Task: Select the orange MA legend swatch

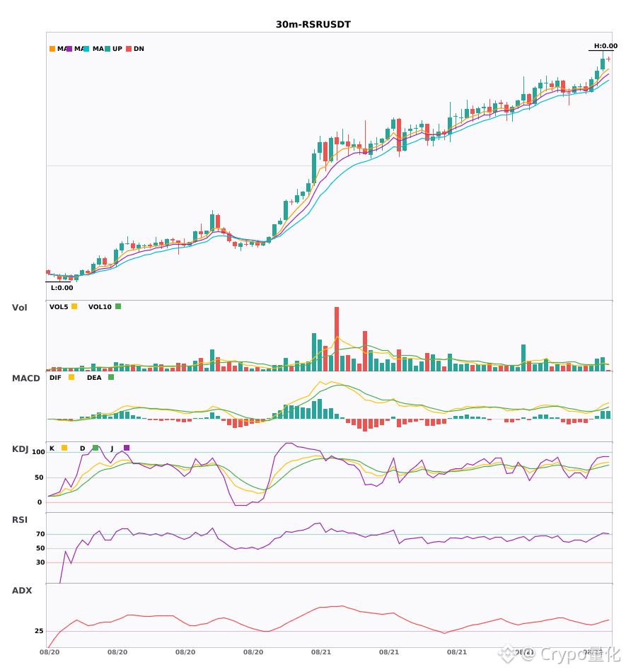Action: point(52,49)
